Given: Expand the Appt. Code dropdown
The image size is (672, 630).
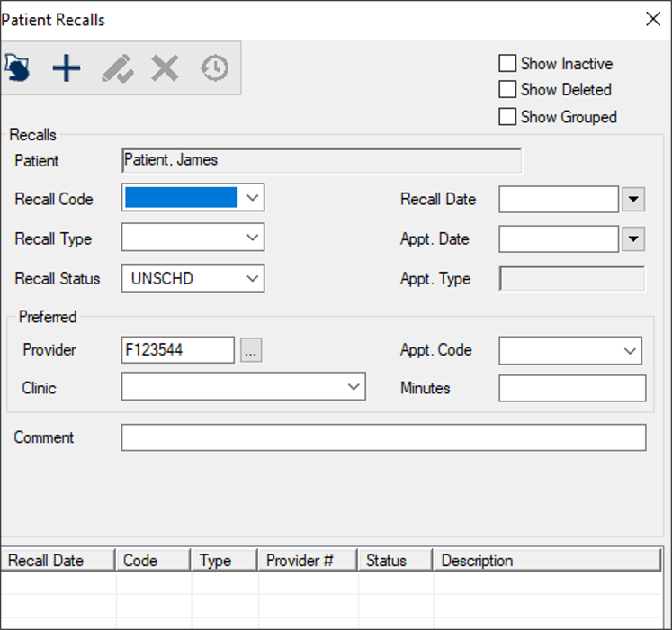Looking at the screenshot, I should 629,350.
